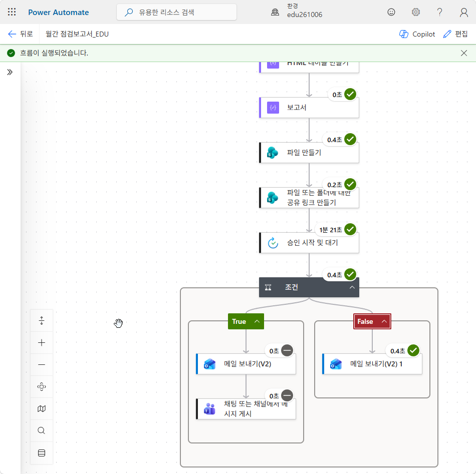The height and width of the screenshot is (474, 476).
Task: Click the canvas search magnifier icon
Action: click(x=42, y=430)
